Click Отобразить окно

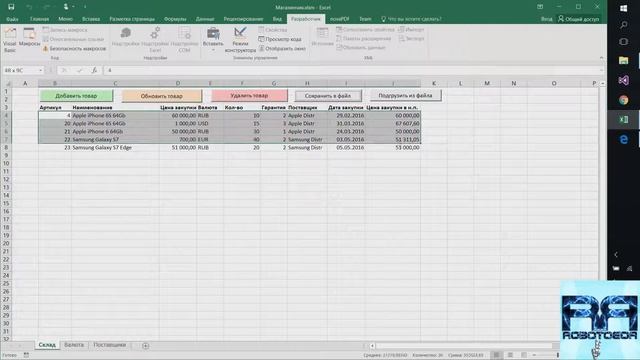[x=282, y=49]
